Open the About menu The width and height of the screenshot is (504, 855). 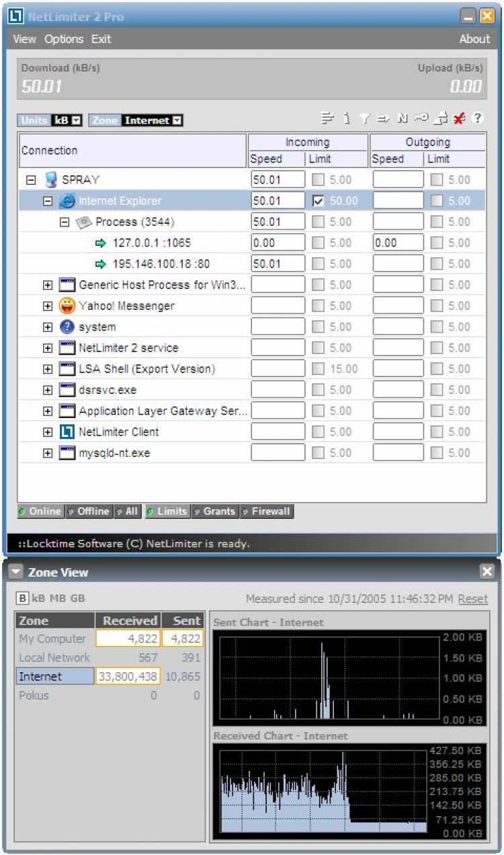[474, 39]
